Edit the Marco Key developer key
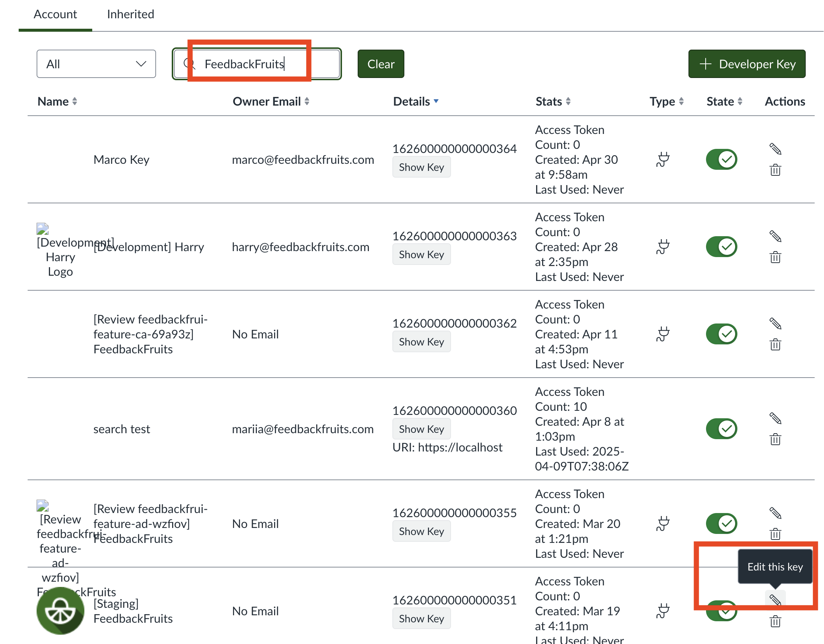 (x=775, y=149)
